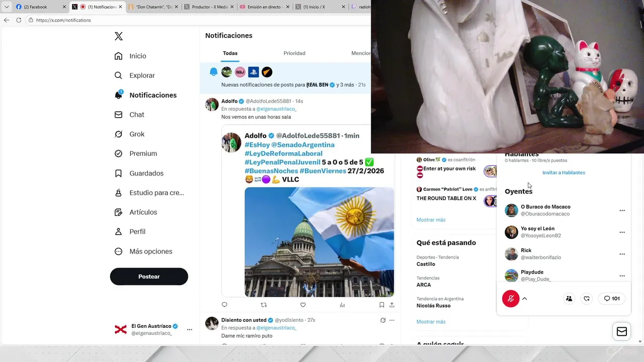Open options menu for listener Playdude
The image size is (644, 362).
[x=622, y=276]
